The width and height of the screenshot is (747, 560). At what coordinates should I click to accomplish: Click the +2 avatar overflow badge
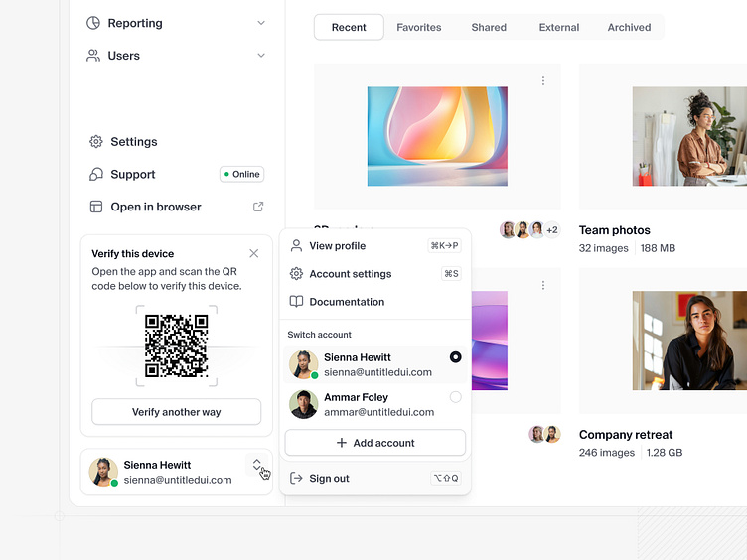click(552, 230)
